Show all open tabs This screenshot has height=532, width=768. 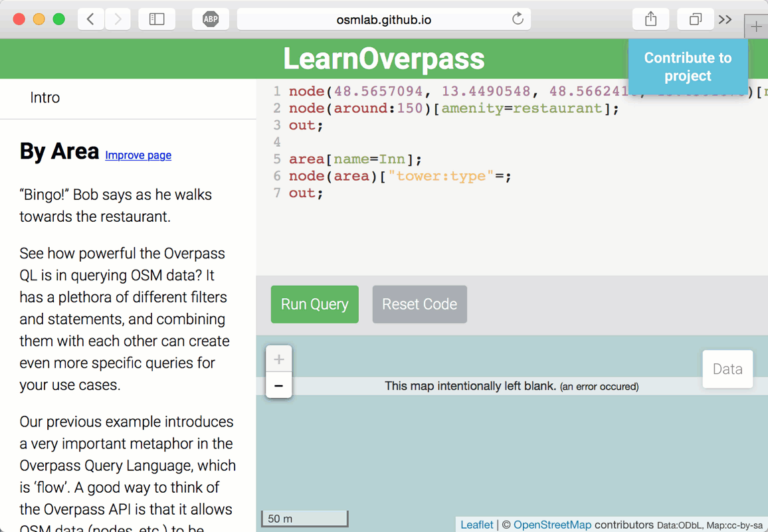coord(695,20)
